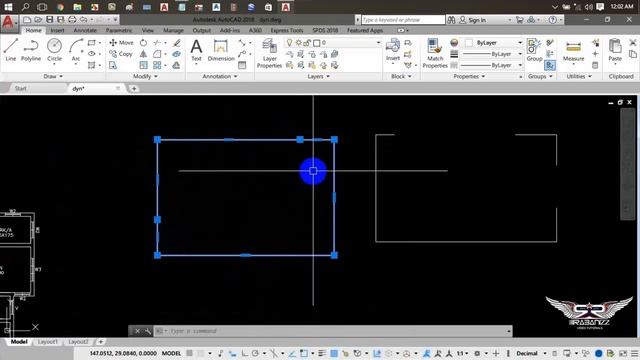Open the object color ByLayer dropdown
Screen dimensions: 640x360
click(x=494, y=42)
